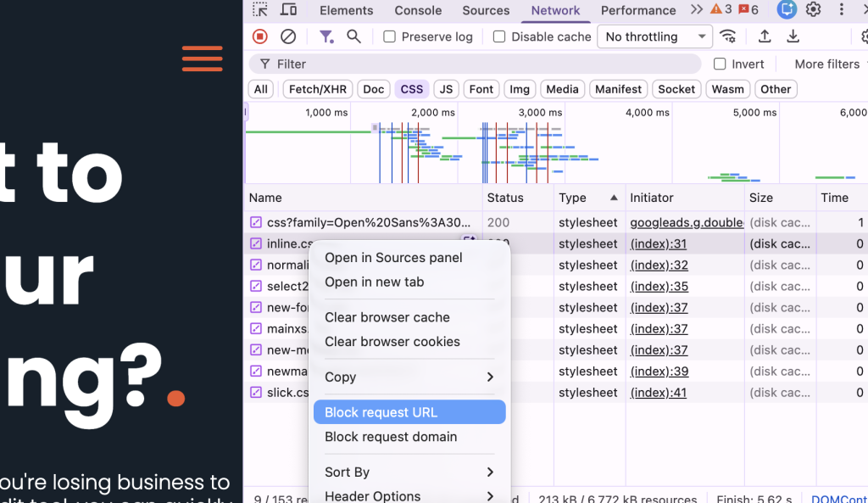Open the network search magnifier

[353, 36]
